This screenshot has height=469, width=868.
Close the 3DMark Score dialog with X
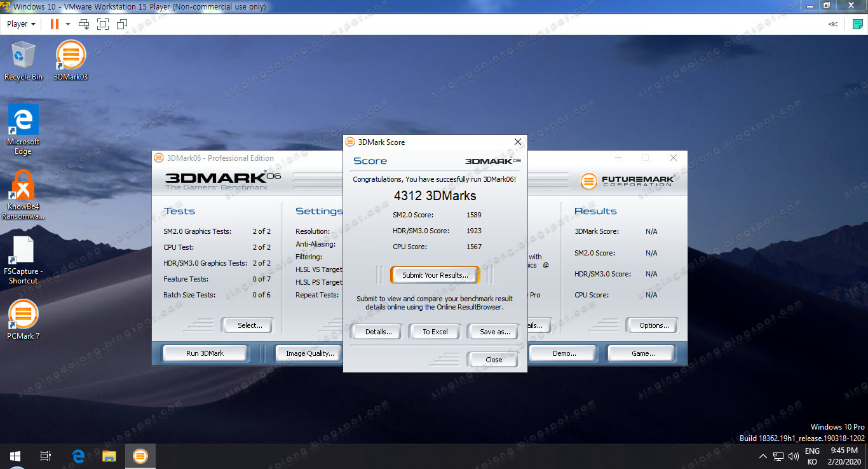click(517, 142)
